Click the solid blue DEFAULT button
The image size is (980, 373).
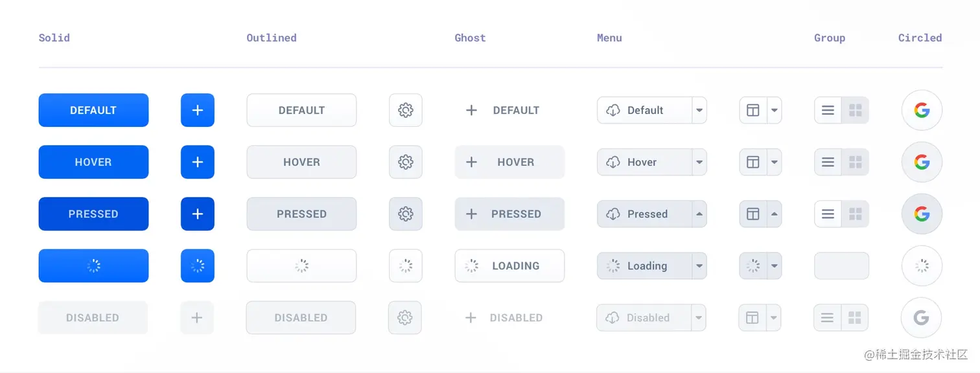pos(93,110)
